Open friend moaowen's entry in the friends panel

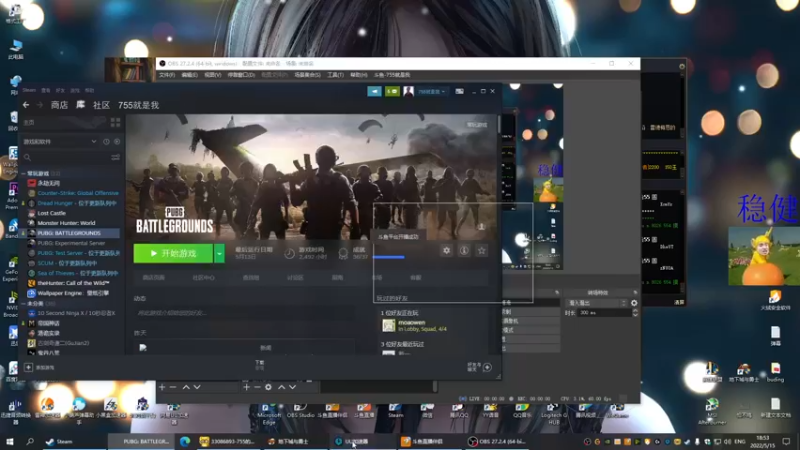(414, 326)
